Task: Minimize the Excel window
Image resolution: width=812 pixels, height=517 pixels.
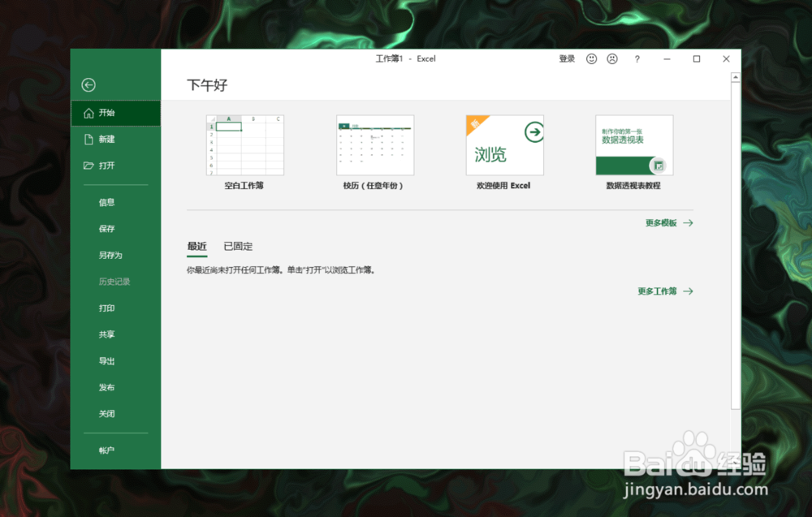Action: 667,59
